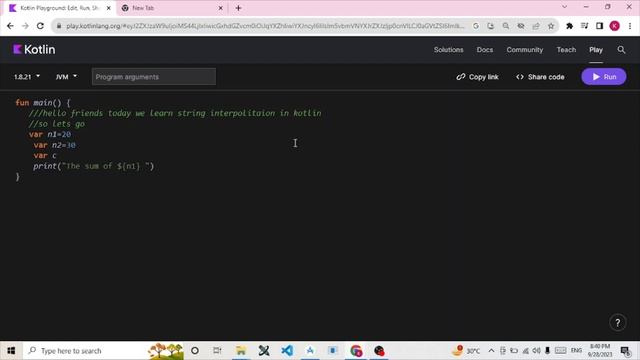Click the 'fun main()' line
Screen dimensions: 640x360
(x=43, y=102)
